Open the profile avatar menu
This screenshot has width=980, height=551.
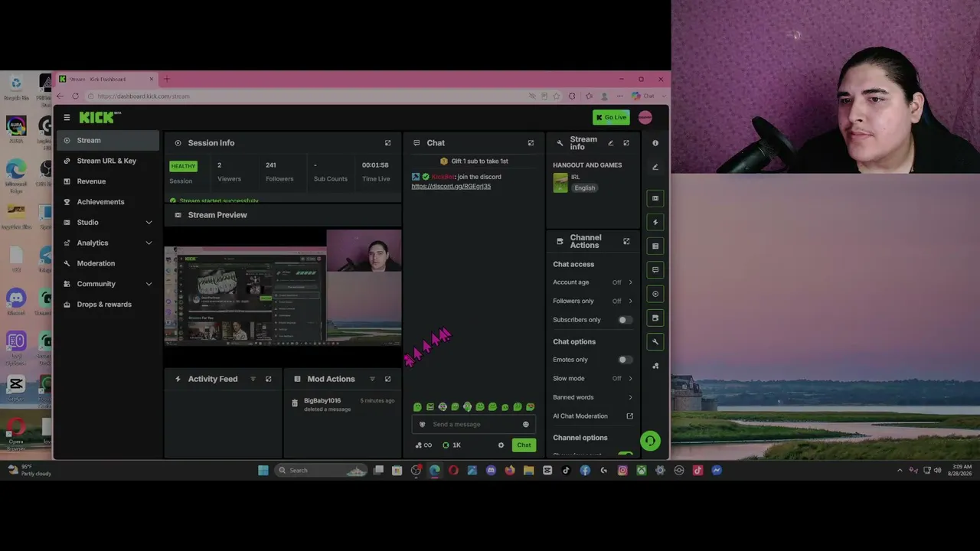tap(645, 117)
